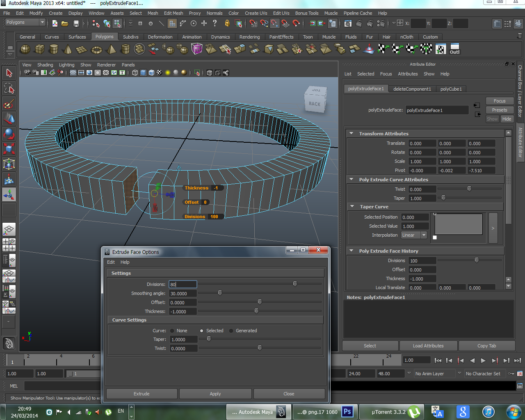Collapse the Transform Attributes section
This screenshot has width=525, height=420.
(x=352, y=134)
